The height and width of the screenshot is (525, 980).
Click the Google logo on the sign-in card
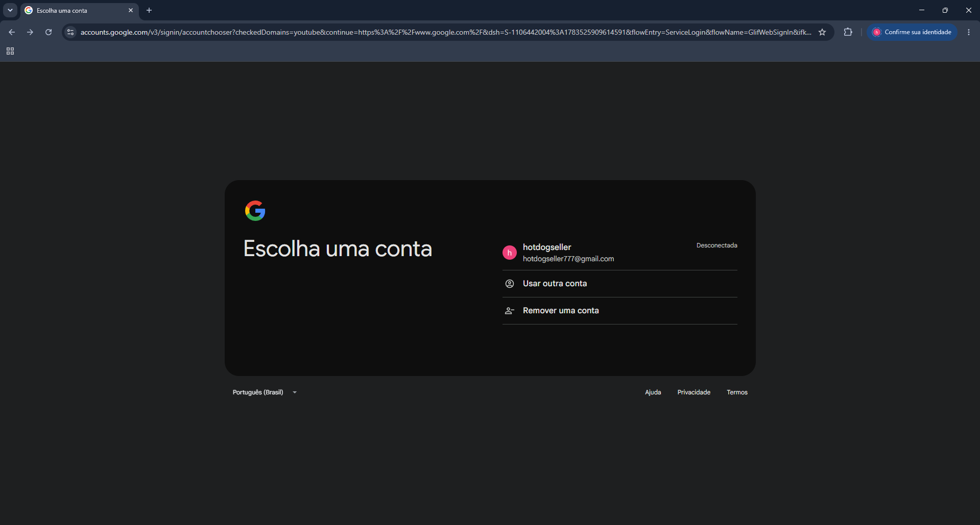[x=255, y=211]
